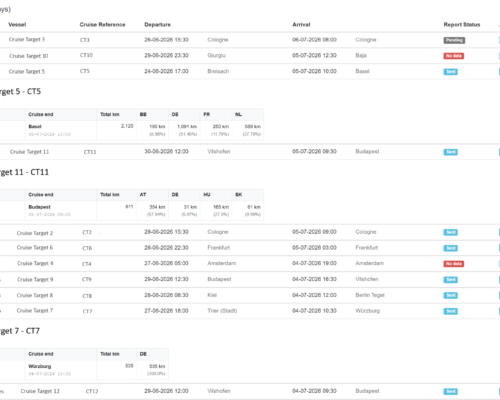
Task: Click the Sent badge for Cruise Target 9
Action: click(450, 280)
